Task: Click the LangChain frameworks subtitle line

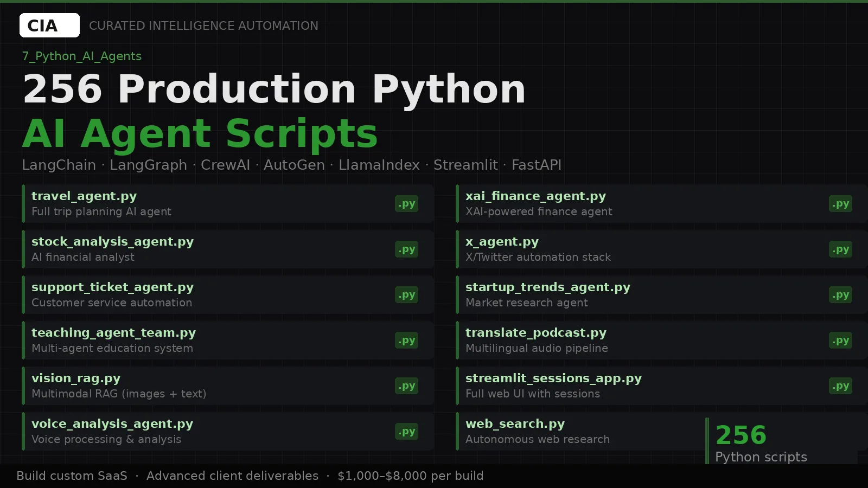Action: tap(291, 165)
